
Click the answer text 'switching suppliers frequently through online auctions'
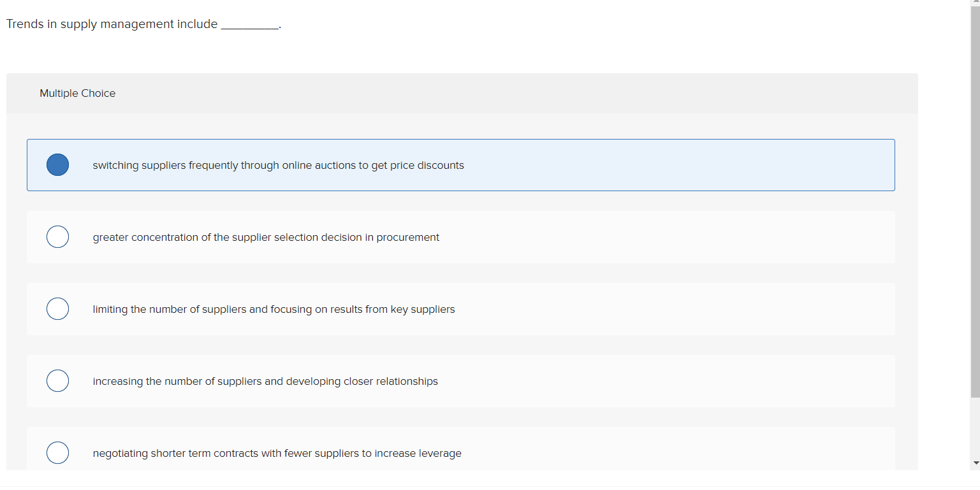[224, 166]
